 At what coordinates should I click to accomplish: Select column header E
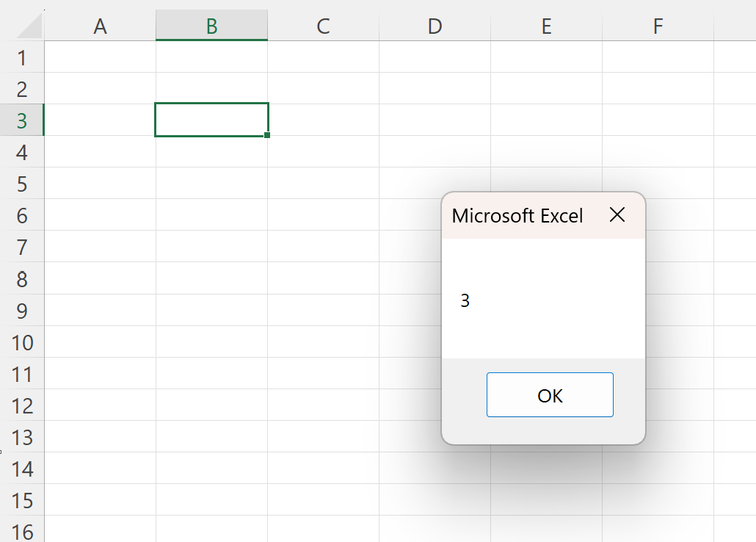546,26
